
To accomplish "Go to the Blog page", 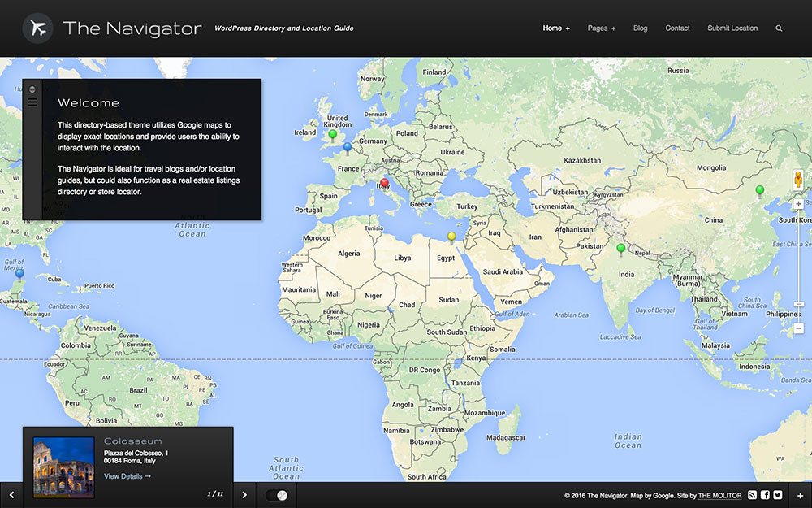I will [640, 28].
